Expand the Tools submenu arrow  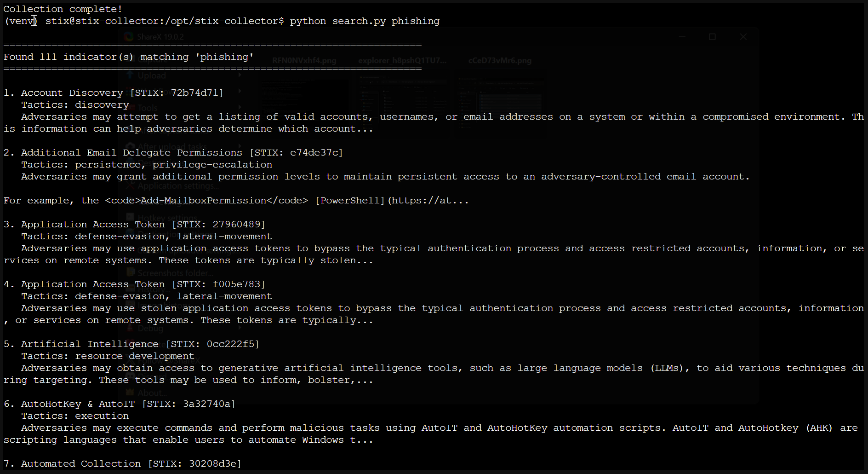point(240,108)
